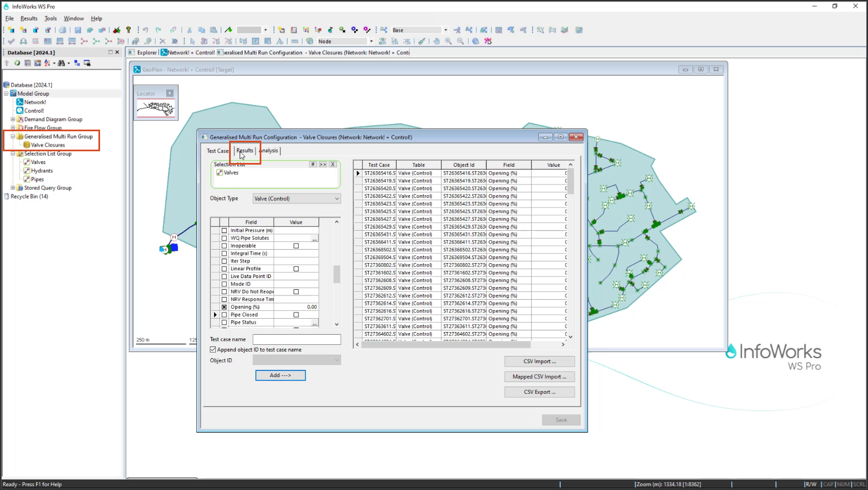Expand the Demand Diagram Group node

pos(13,119)
